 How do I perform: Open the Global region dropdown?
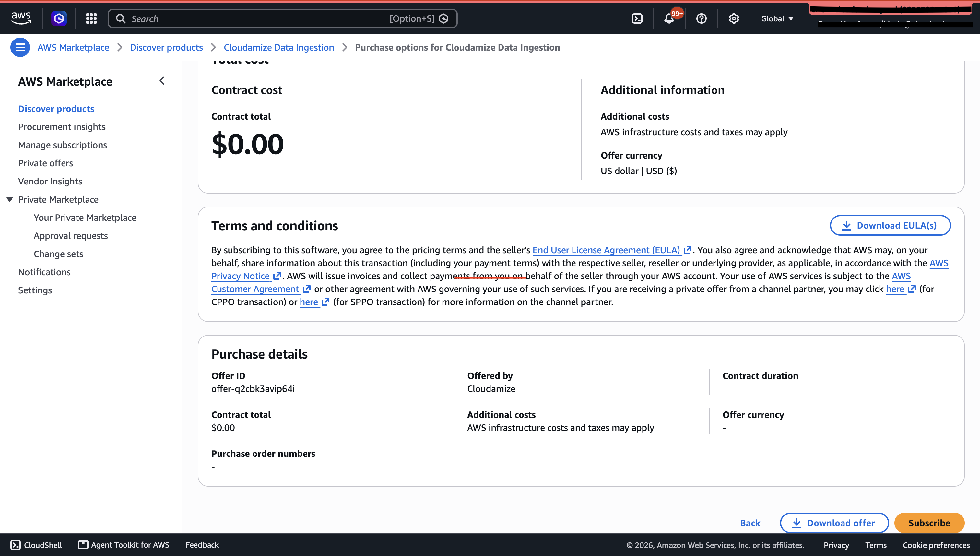[777, 18]
